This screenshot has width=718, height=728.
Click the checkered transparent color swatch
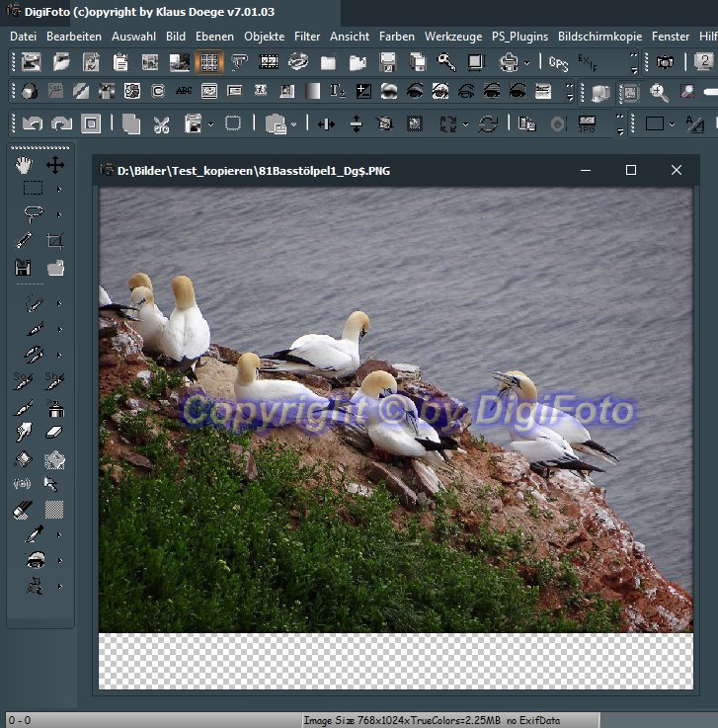[x=55, y=509]
